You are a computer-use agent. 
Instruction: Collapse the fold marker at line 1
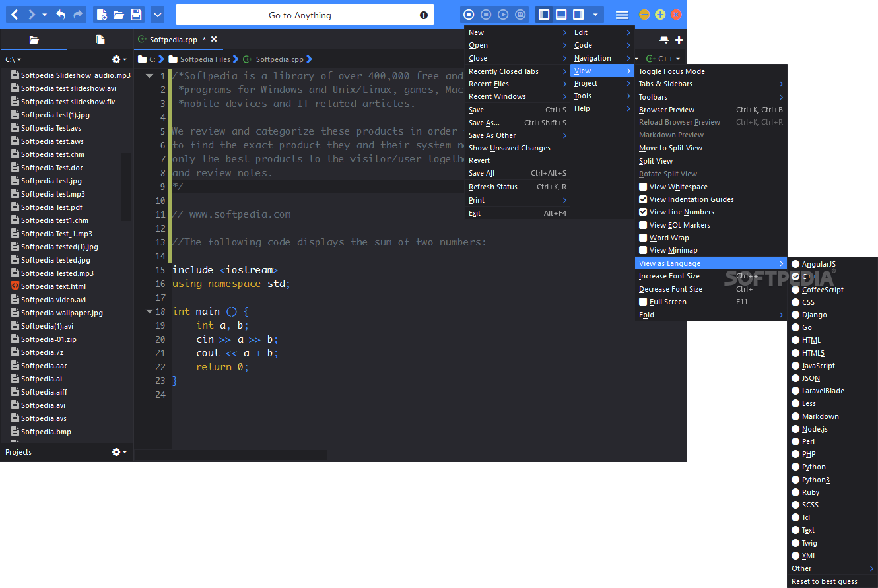coord(150,76)
